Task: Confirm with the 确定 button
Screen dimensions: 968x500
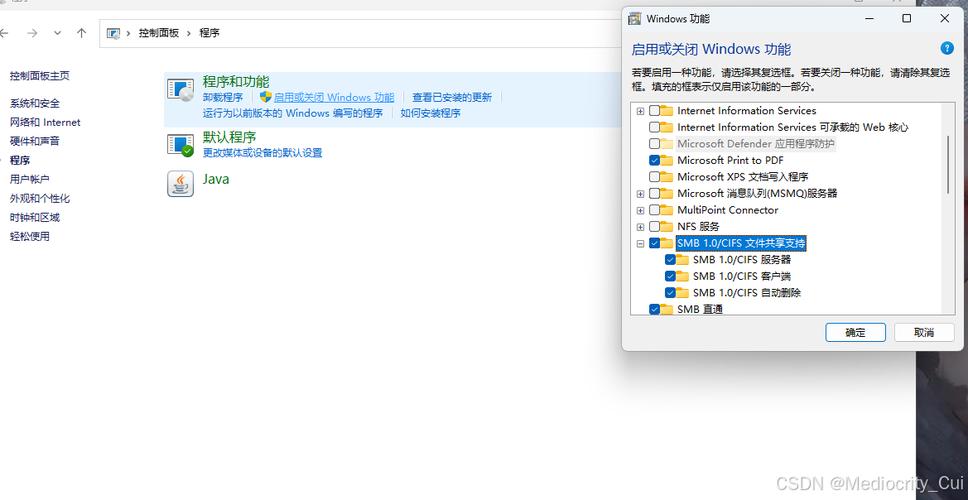Action: 855,332
